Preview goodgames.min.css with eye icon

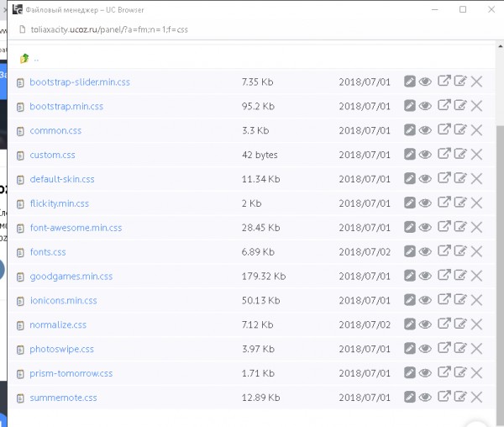[425, 276]
